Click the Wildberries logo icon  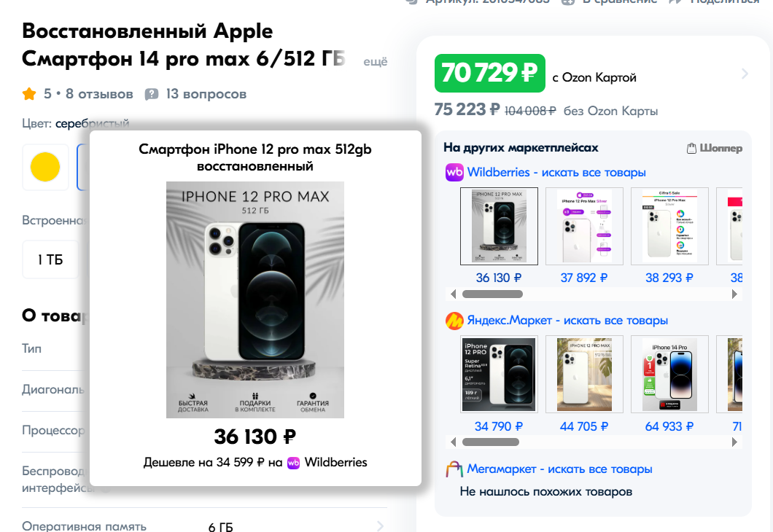point(454,173)
